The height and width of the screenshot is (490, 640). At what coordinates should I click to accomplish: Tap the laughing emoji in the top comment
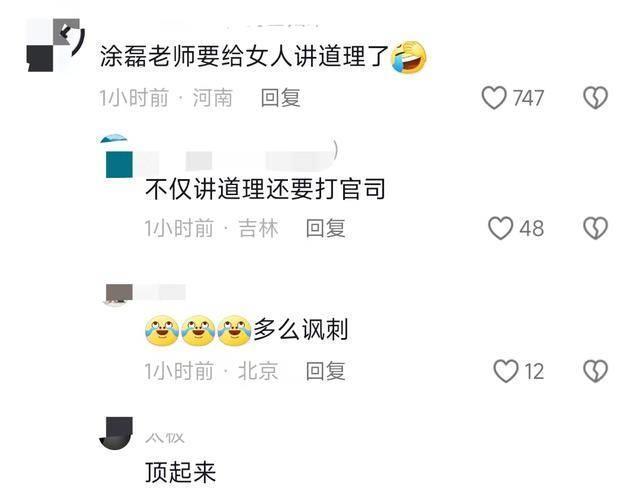409,57
